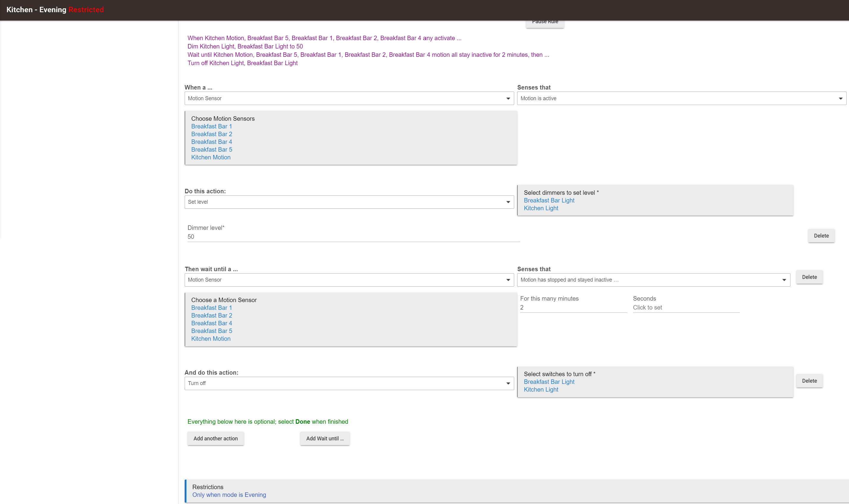
Task: Open 'Only when mode is Evening' restriction
Action: coord(229,495)
